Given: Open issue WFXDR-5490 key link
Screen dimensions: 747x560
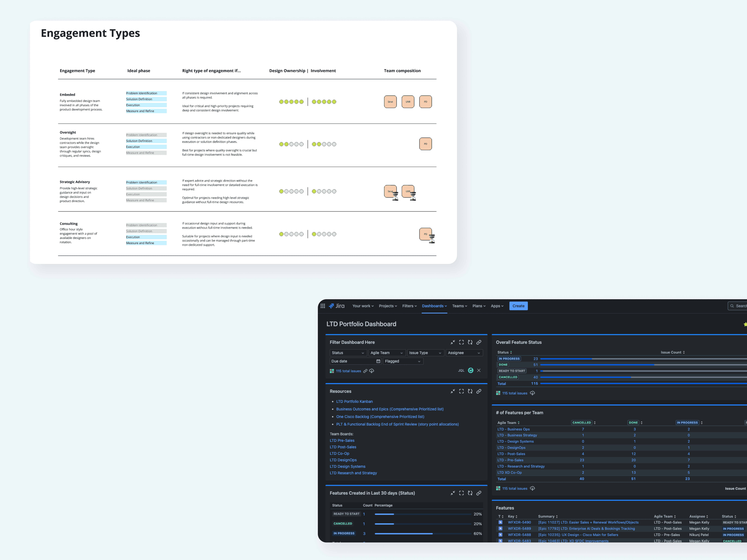Looking at the screenshot, I should 519,523.
